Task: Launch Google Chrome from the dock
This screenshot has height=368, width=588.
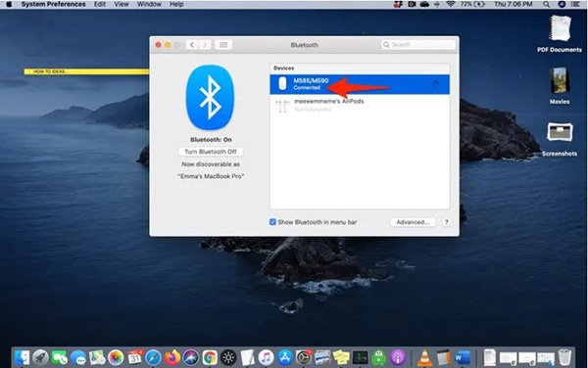Action: 210,358
